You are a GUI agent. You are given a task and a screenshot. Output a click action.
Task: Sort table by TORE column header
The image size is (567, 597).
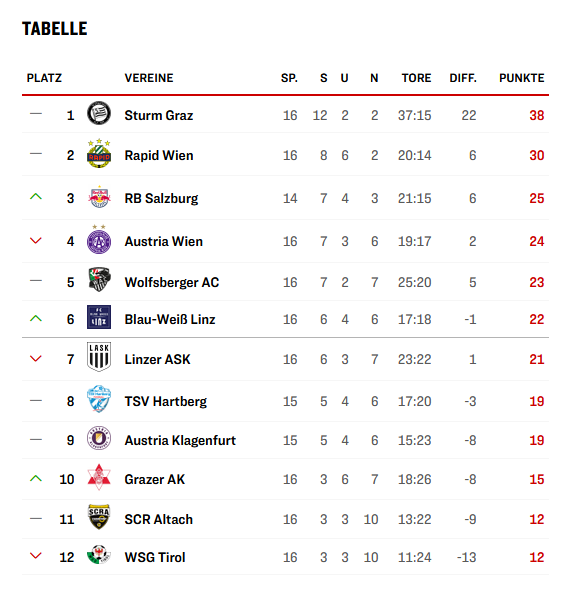pos(416,78)
